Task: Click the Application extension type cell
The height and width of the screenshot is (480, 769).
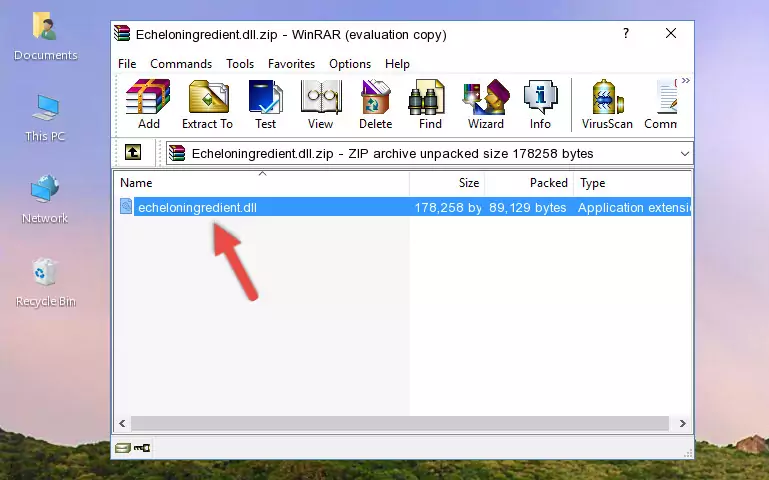Action: pos(634,207)
